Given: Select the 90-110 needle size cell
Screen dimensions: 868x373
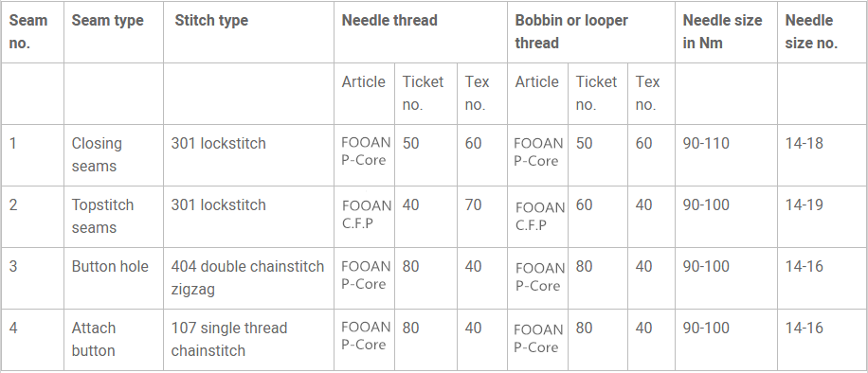Looking at the screenshot, I should click(726, 155).
